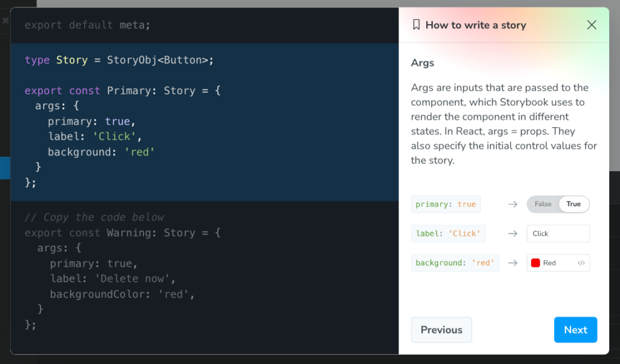This screenshot has height=364, width=620.
Task: Click the red color swatch
Action: tap(535, 263)
